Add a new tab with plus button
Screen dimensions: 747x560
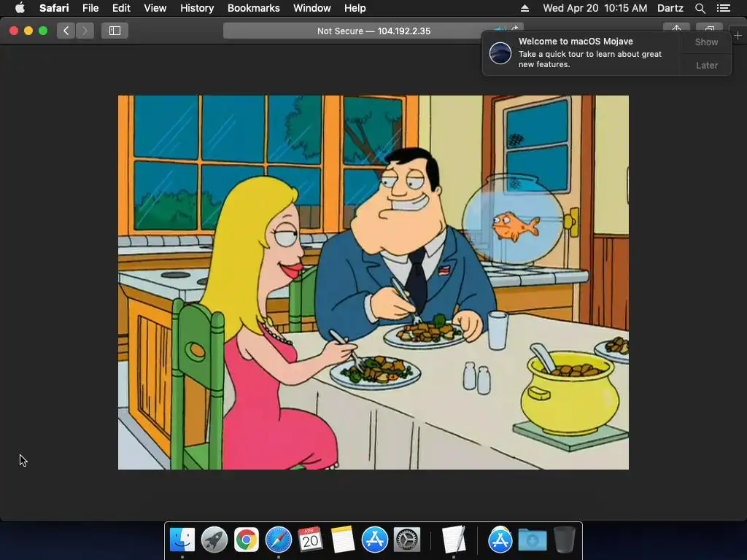(x=738, y=35)
